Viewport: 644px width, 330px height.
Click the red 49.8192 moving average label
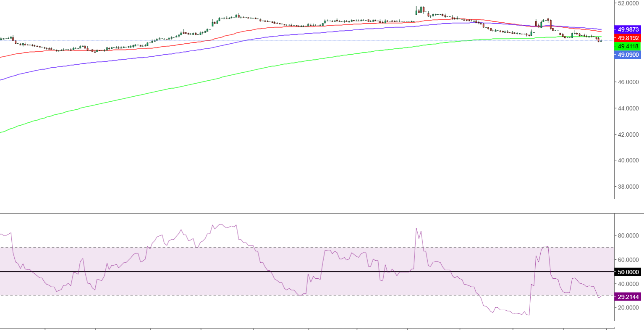click(628, 38)
